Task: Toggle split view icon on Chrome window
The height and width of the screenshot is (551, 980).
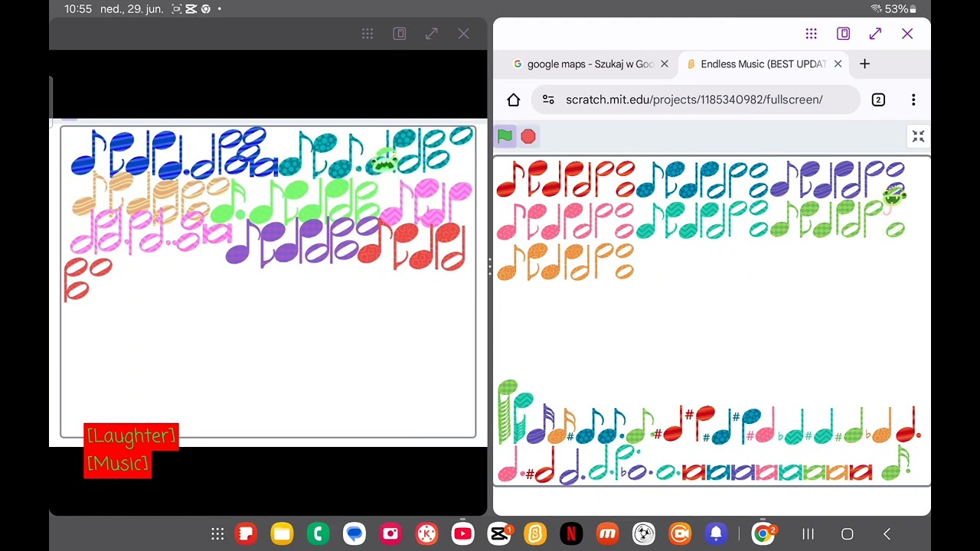Action: [x=843, y=34]
